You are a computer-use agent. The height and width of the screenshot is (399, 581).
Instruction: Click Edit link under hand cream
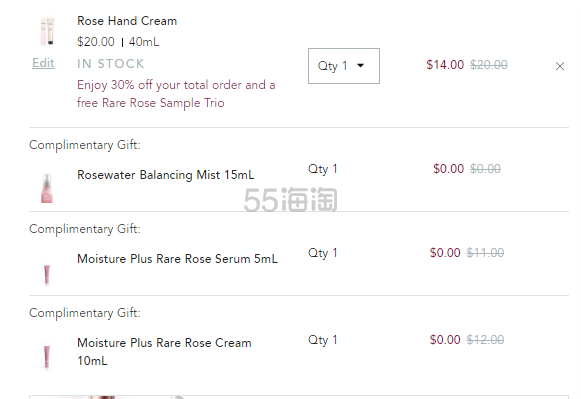[43, 63]
